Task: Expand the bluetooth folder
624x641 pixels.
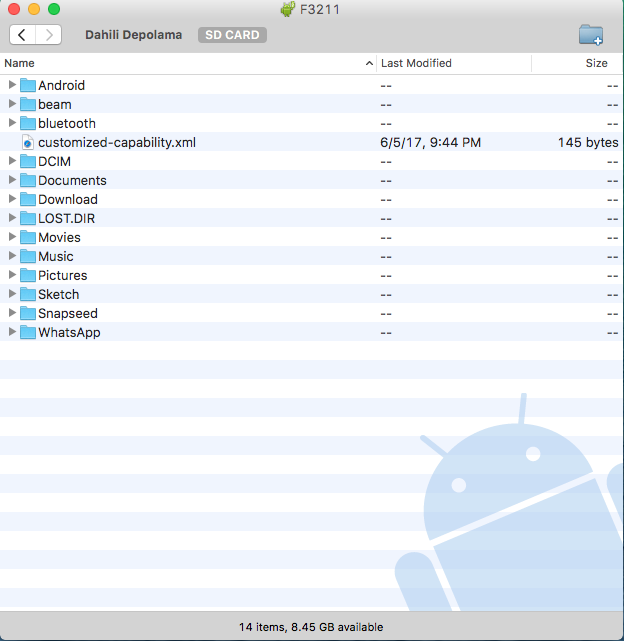Action: [12, 123]
